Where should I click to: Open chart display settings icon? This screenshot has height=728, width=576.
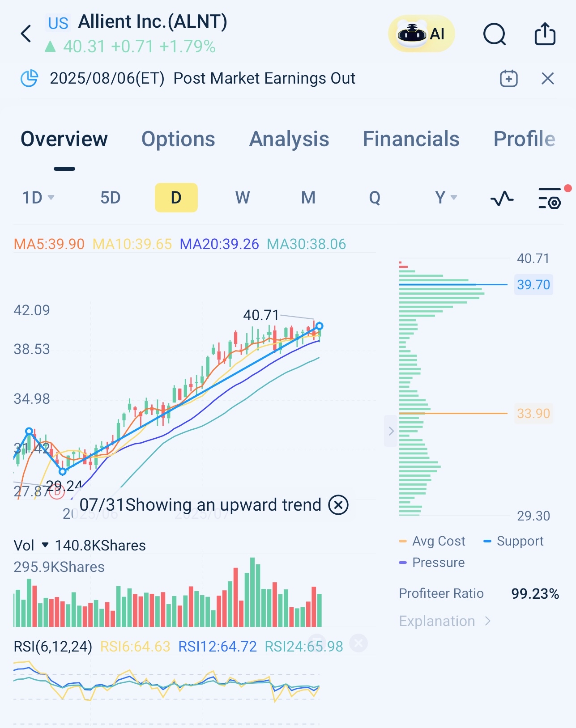(550, 198)
